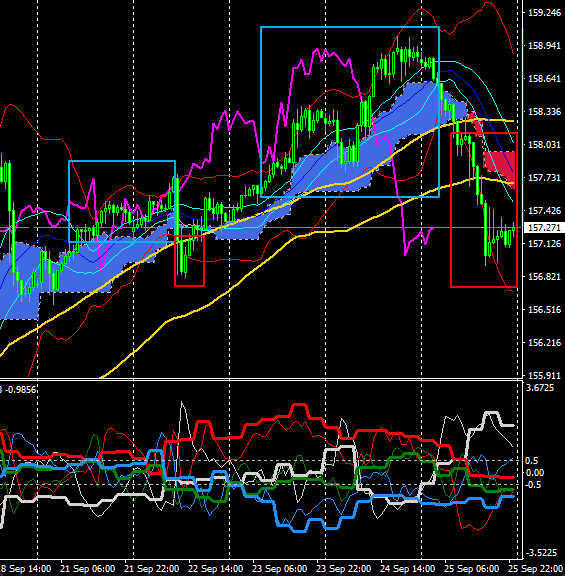Click the 158.031 price scale label

544,145
